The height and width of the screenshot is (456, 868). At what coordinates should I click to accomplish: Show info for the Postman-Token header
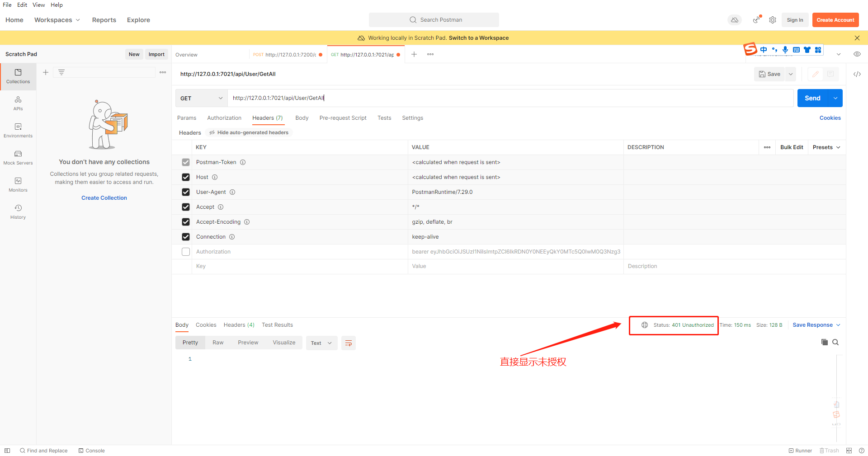(x=243, y=162)
